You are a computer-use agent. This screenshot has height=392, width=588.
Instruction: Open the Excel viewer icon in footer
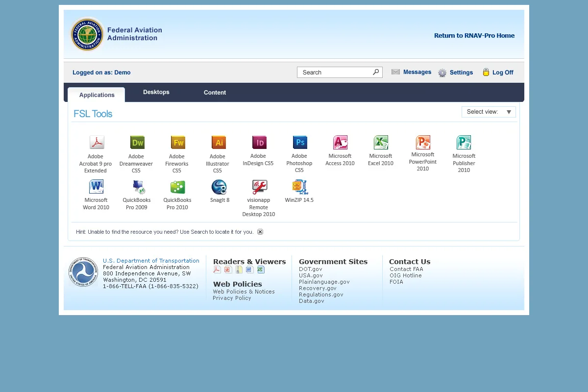261,269
